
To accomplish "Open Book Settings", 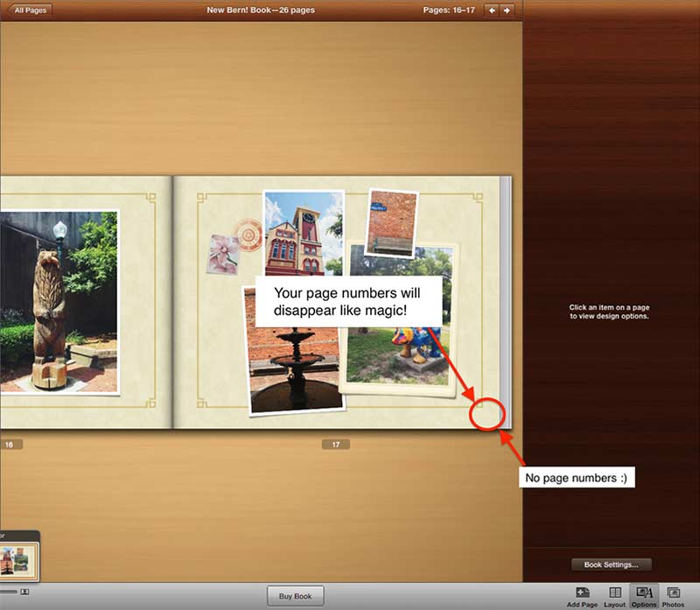I will 611,564.
